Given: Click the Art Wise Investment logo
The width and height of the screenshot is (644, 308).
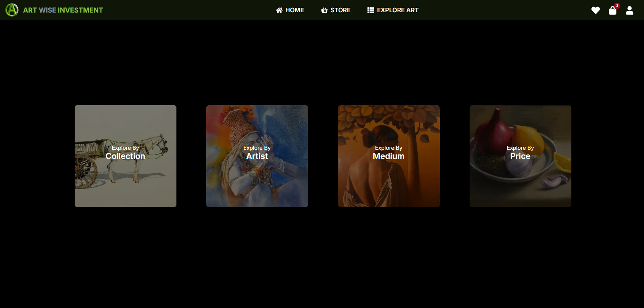Looking at the screenshot, I should click(12, 10).
